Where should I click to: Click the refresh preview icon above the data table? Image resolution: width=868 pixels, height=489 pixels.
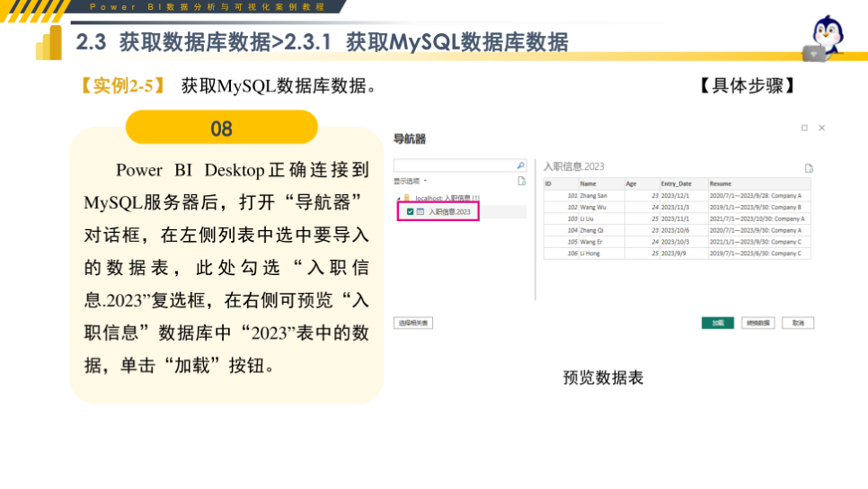click(809, 168)
